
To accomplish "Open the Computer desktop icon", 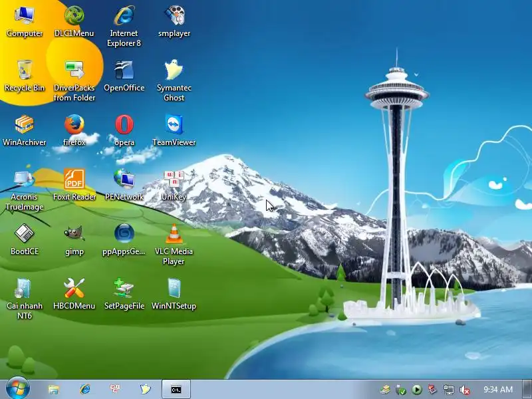I will pos(25,21).
